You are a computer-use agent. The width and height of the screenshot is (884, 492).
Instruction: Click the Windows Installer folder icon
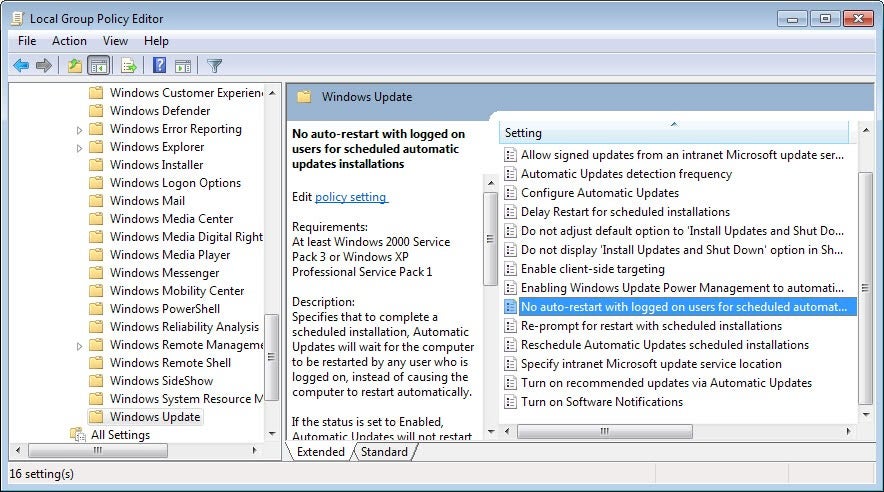coord(96,165)
